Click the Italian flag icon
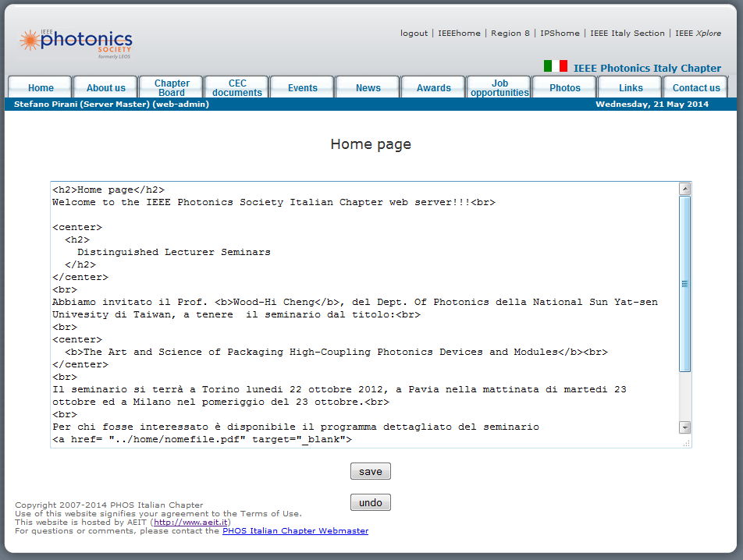 (556, 66)
